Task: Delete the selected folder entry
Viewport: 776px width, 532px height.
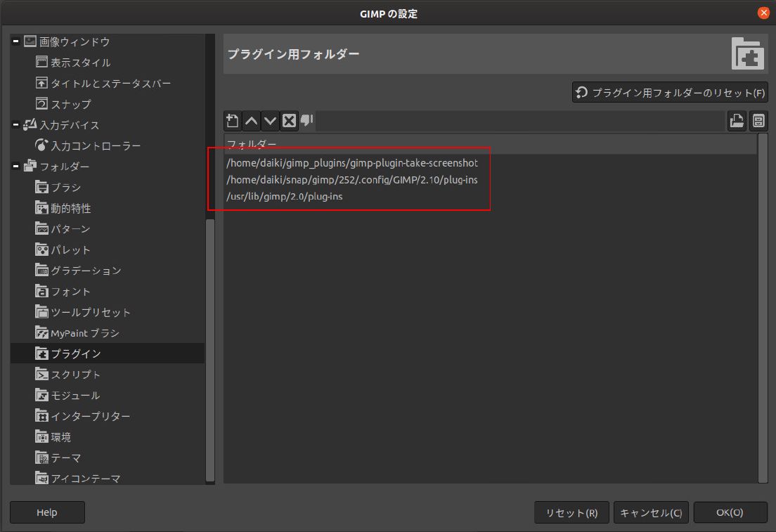Action: 289,121
